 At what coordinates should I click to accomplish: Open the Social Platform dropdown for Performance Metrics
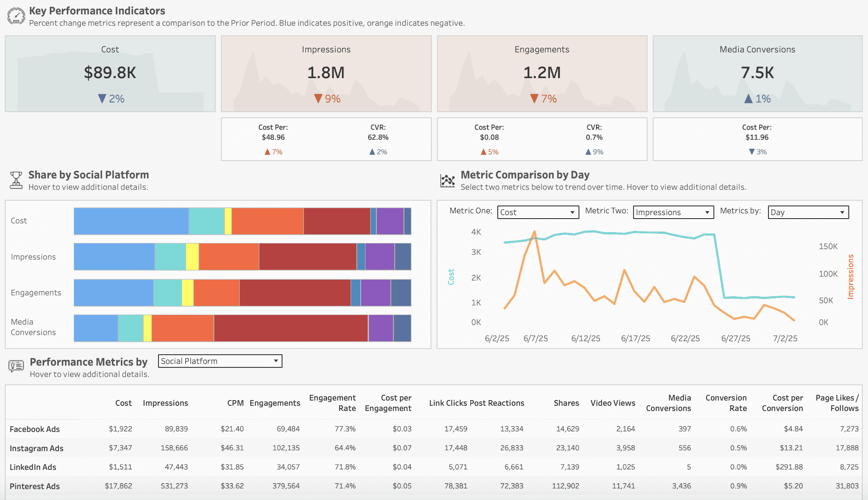pyautogui.click(x=220, y=361)
